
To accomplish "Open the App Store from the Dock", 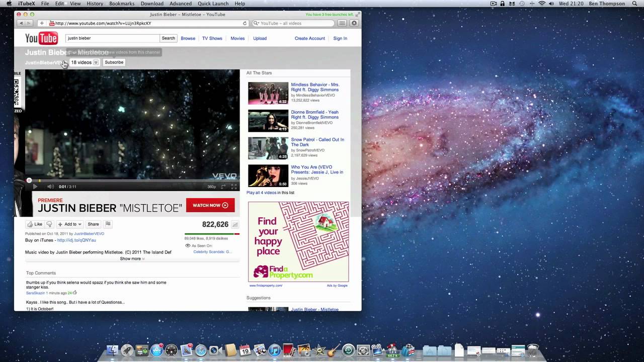I will click(157, 350).
